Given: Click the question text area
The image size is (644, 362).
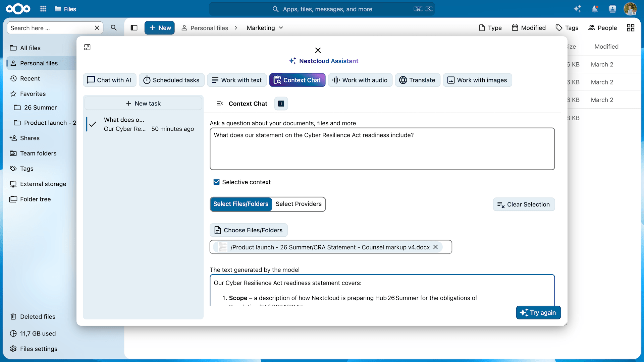Looking at the screenshot, I should 382,149.
